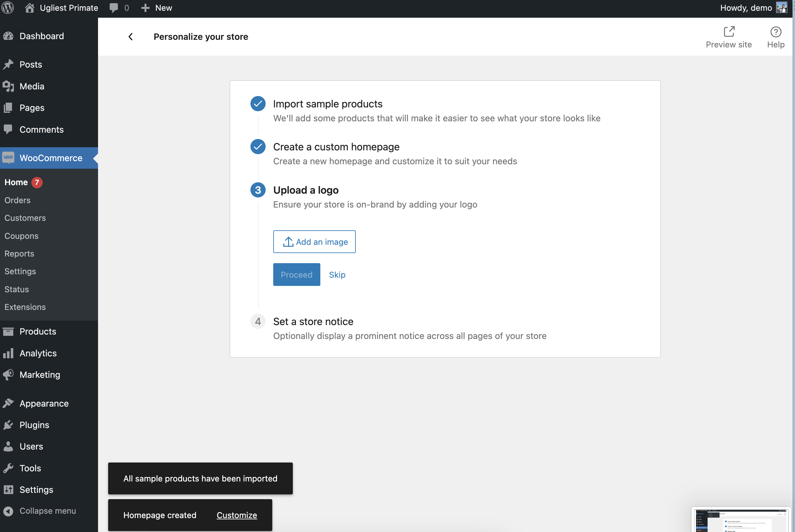Open Help via the question mark icon

pos(776,32)
